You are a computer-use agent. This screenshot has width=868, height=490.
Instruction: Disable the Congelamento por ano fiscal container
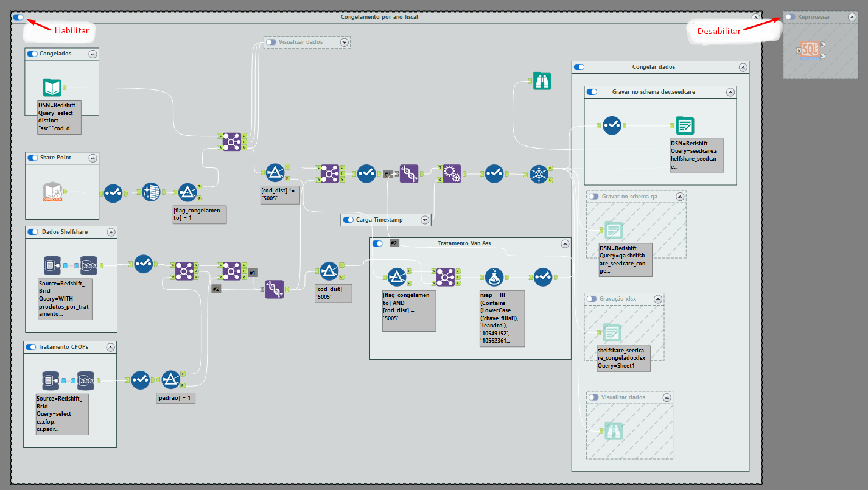click(x=18, y=18)
